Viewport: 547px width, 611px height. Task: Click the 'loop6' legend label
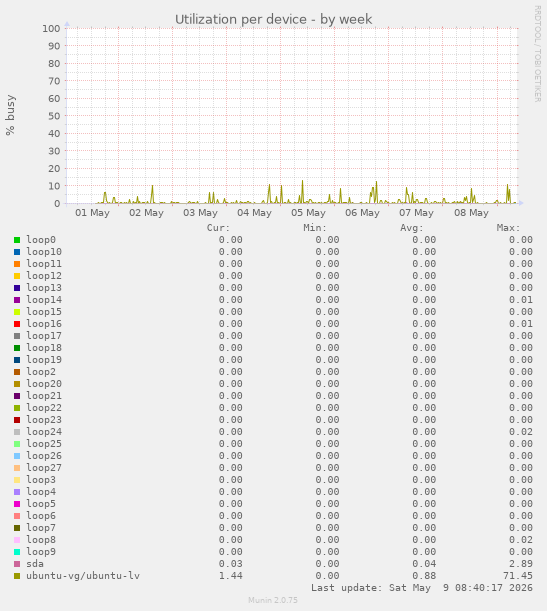[41, 516]
